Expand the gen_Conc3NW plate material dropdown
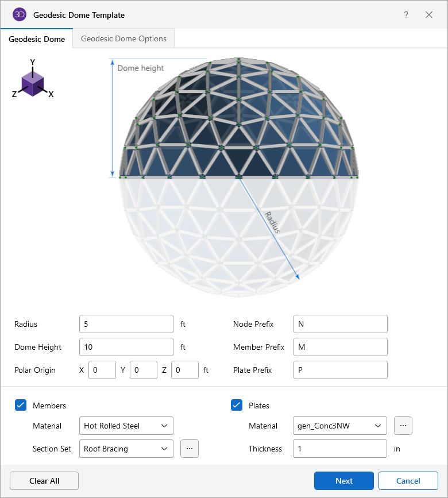This screenshot has height=498, width=448. click(339, 426)
